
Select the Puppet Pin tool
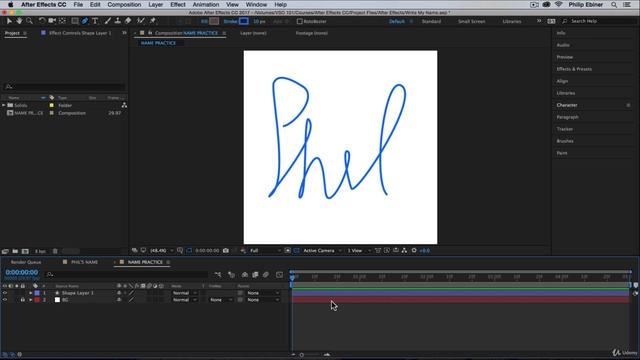click(x=153, y=21)
